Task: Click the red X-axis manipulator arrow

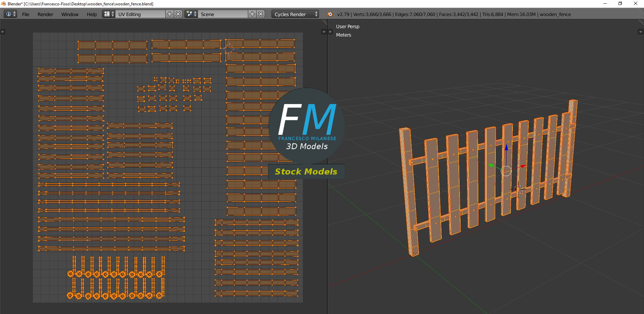Action: click(x=523, y=166)
